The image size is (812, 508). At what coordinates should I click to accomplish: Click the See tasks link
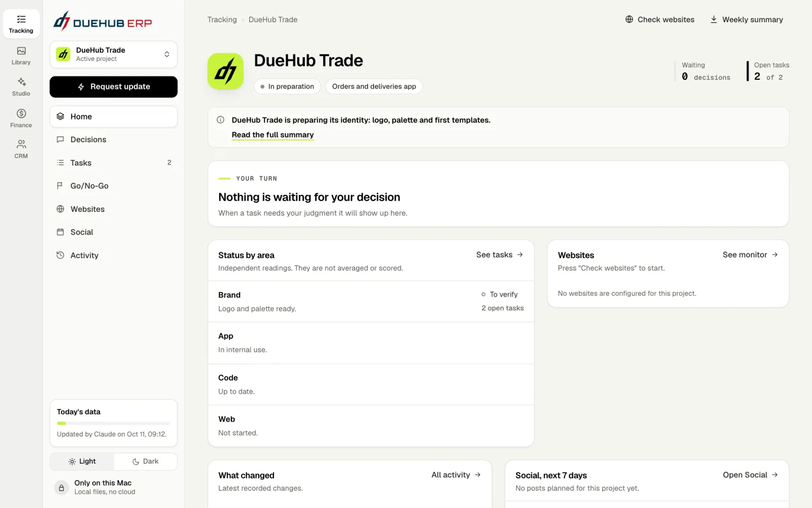[x=499, y=255]
